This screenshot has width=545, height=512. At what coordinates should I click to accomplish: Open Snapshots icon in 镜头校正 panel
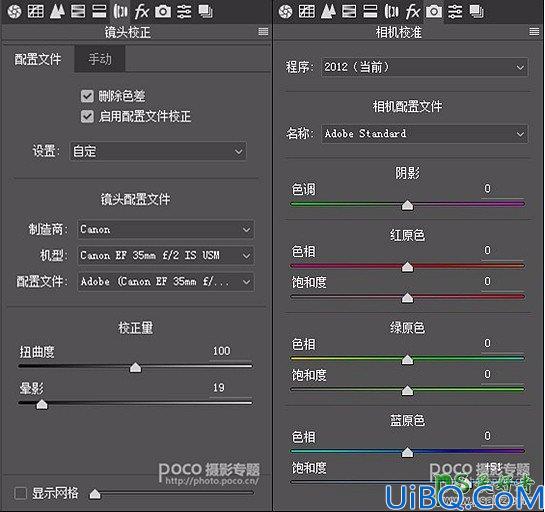pos(205,11)
